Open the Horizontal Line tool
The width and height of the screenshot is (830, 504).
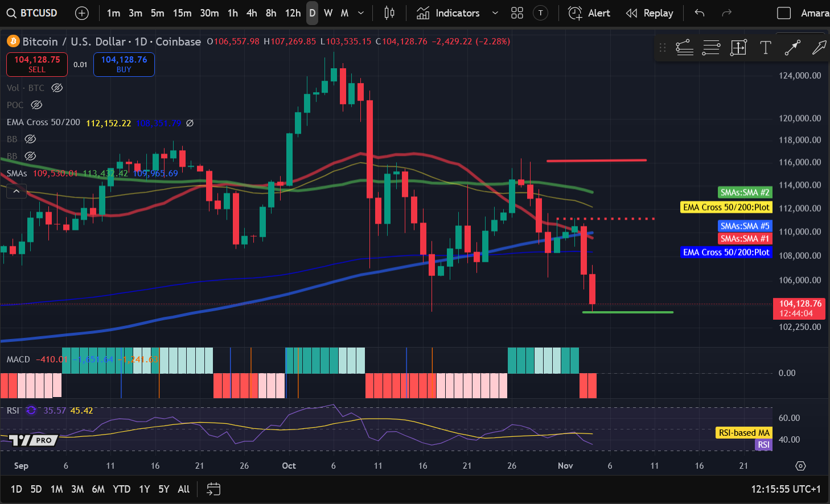click(711, 47)
